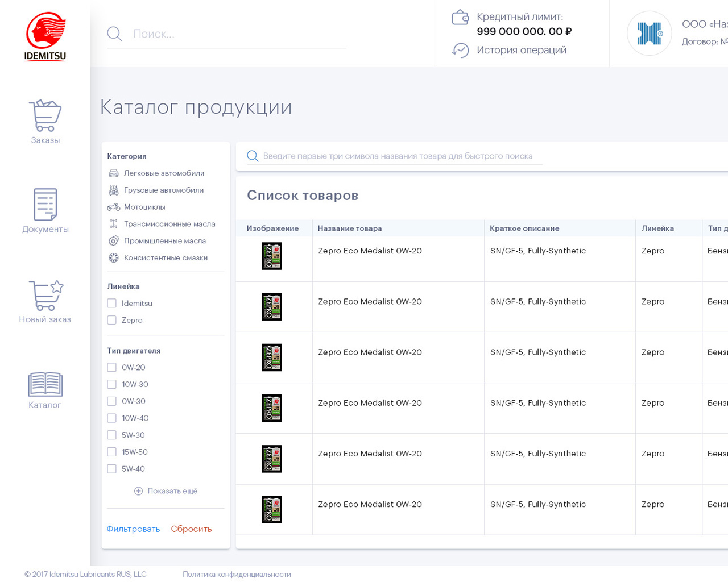Click the Заказы sidebar label
The width and height of the screenshot is (728, 582).
coord(45,140)
